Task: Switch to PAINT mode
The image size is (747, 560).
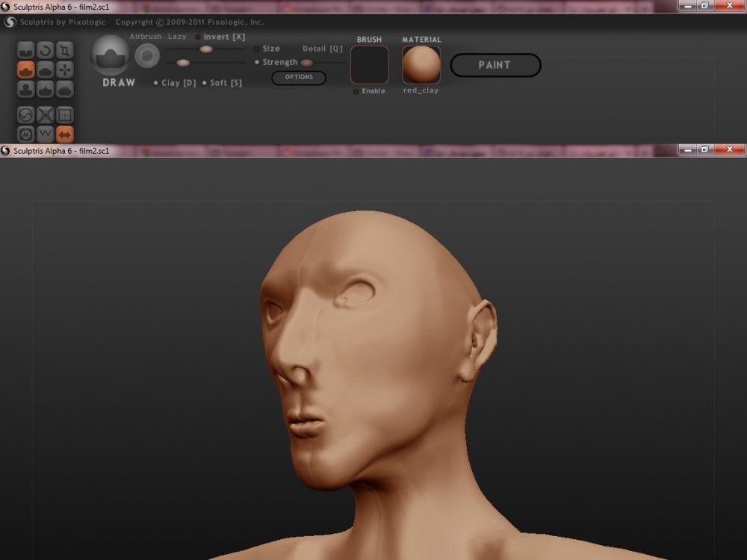Action: click(495, 65)
